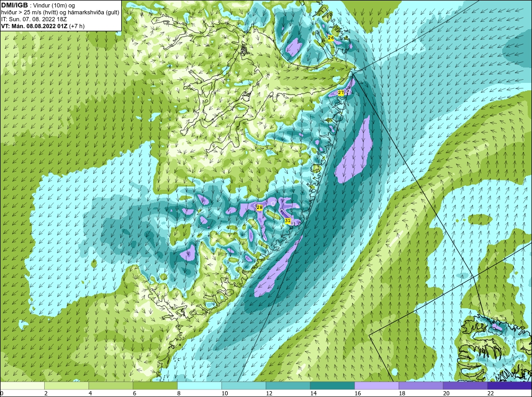Click the yellow gust marker labeled 27
Screen dimensions: 532x397
click(x=341, y=92)
